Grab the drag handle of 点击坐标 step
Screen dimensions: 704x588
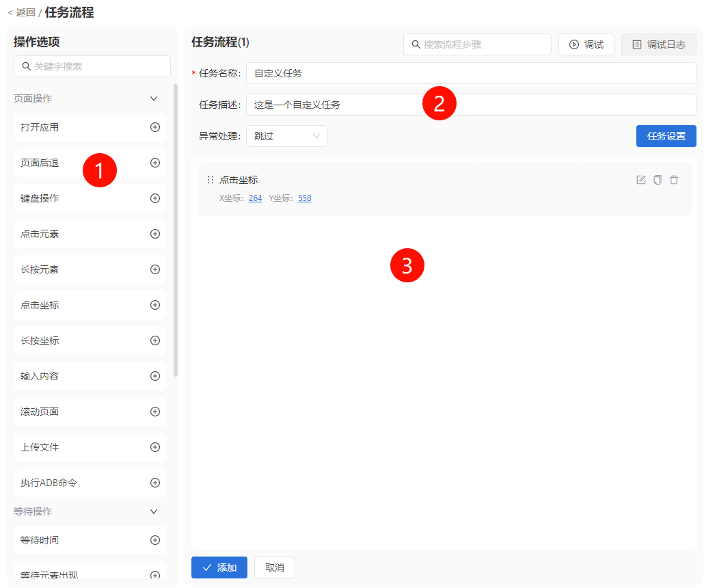click(x=211, y=180)
